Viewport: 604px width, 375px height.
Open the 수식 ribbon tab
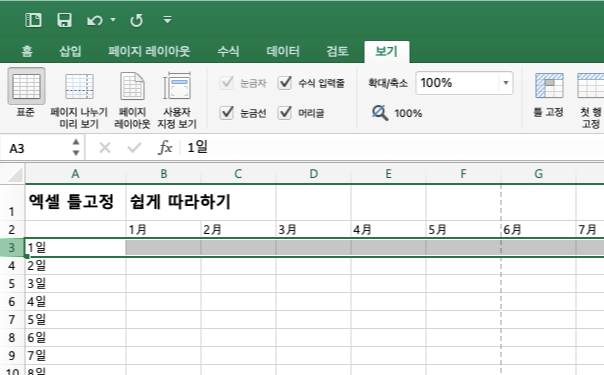pos(228,51)
